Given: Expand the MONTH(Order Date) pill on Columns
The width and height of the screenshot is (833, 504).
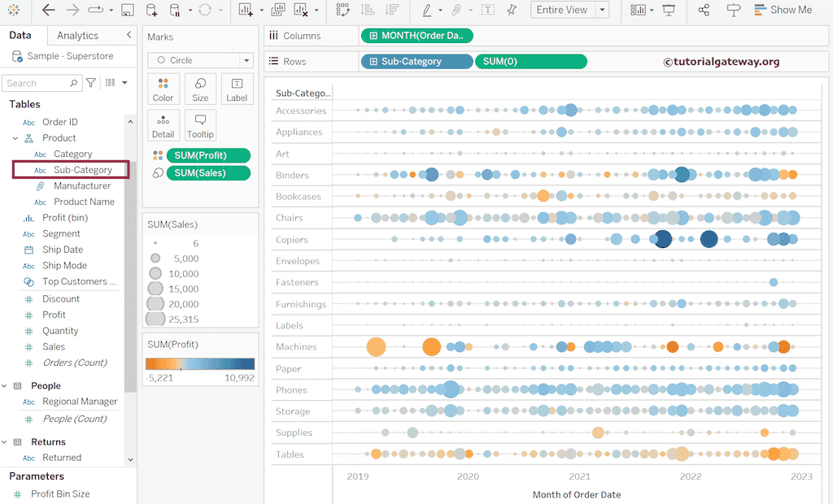Looking at the screenshot, I should pyautogui.click(x=373, y=36).
